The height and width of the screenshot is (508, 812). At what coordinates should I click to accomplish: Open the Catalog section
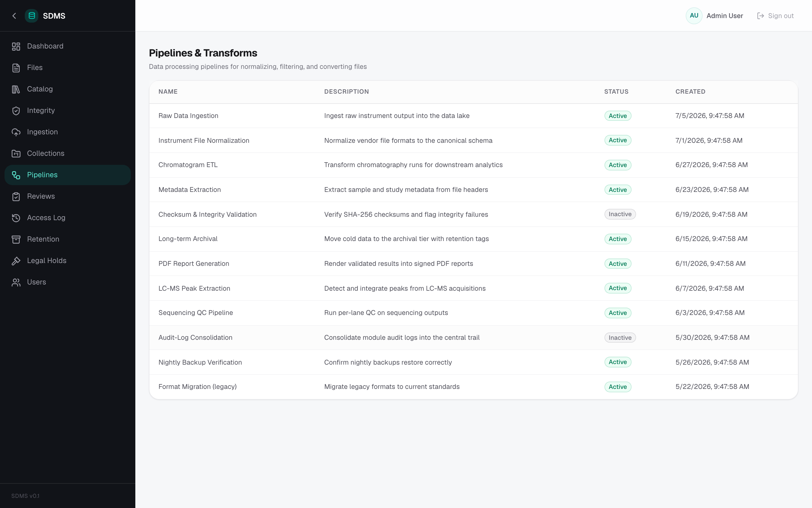67,89
